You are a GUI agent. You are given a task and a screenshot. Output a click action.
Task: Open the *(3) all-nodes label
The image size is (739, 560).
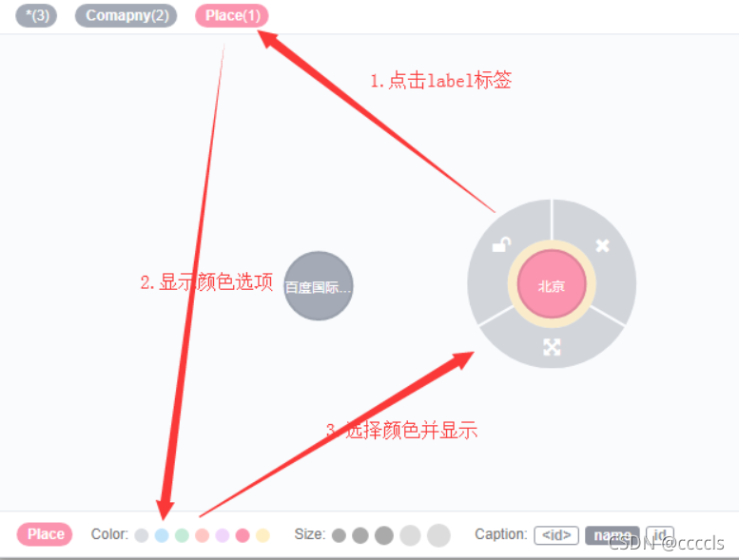36,15
